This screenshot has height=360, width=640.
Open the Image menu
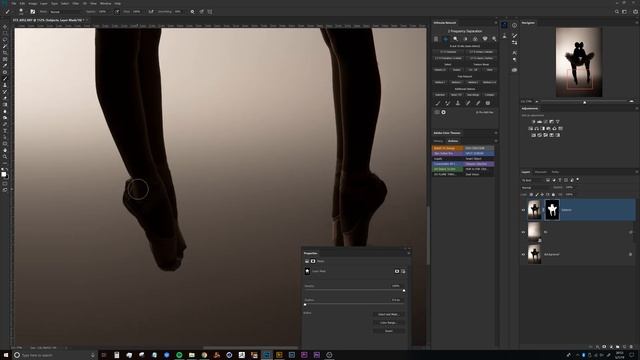pyautogui.click(x=32, y=3)
